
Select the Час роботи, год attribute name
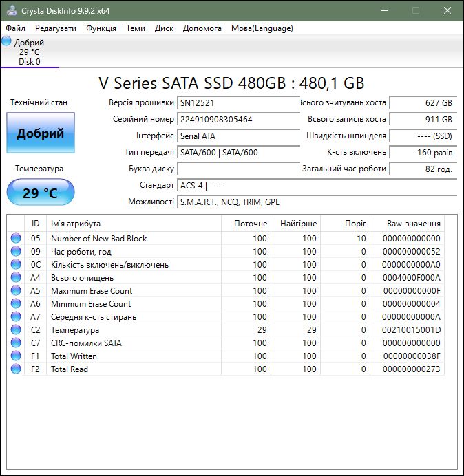point(81,252)
